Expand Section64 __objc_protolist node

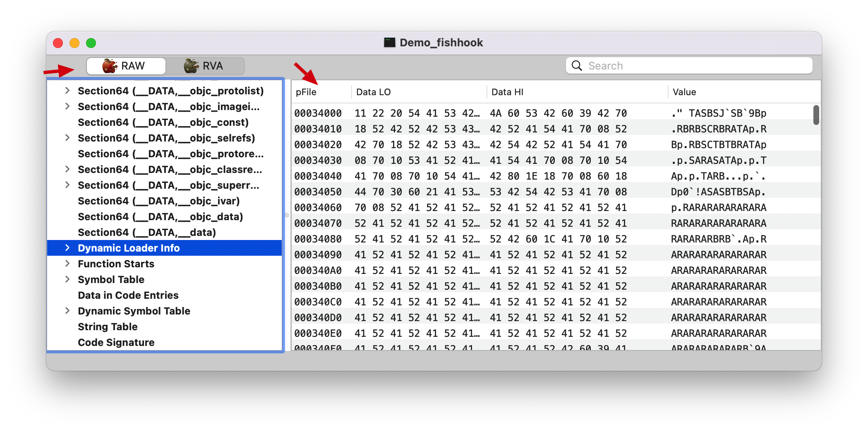pos(67,91)
